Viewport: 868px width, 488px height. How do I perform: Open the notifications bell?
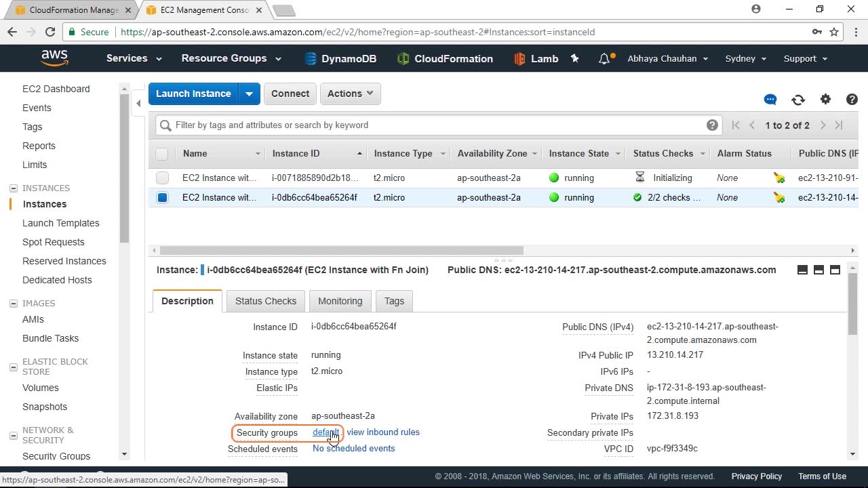pos(604,59)
